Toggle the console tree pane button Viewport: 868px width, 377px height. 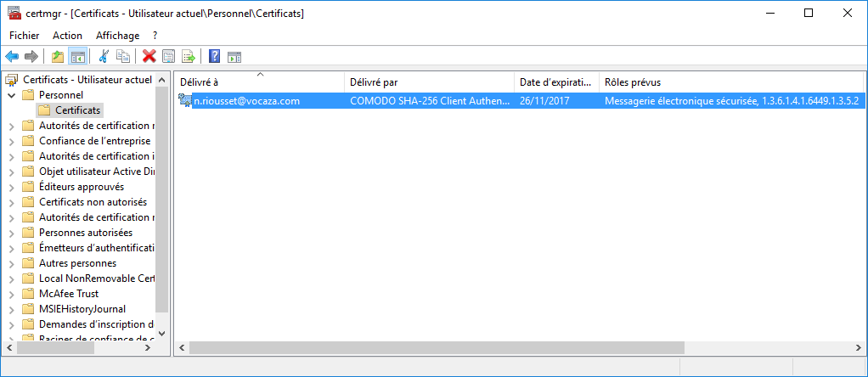(77, 56)
